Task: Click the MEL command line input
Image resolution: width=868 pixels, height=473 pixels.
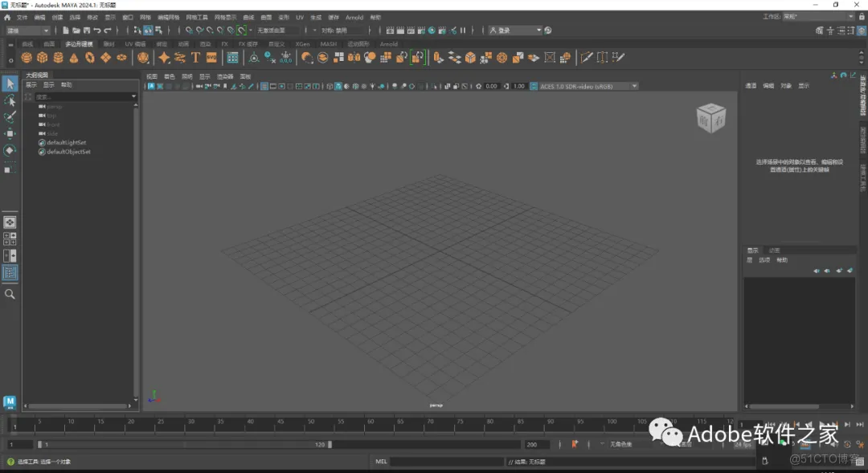Action: 446,462
